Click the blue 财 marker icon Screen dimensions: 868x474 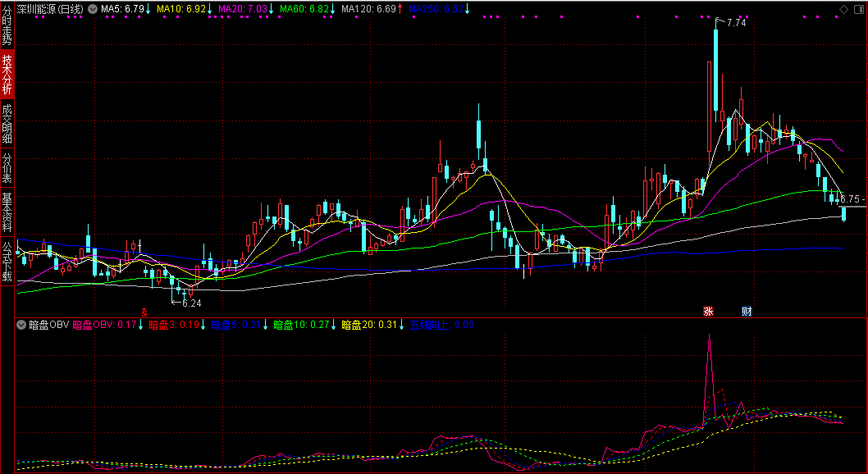[747, 312]
